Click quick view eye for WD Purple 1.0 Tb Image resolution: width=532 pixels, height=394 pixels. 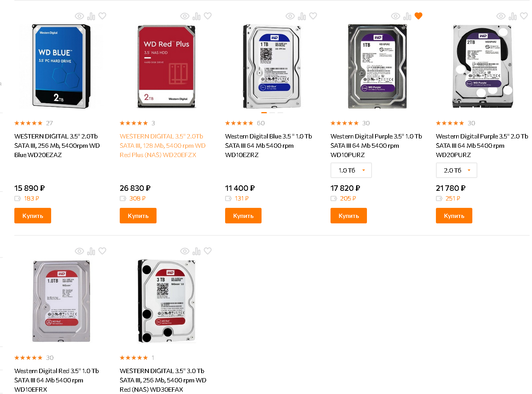coord(396,16)
